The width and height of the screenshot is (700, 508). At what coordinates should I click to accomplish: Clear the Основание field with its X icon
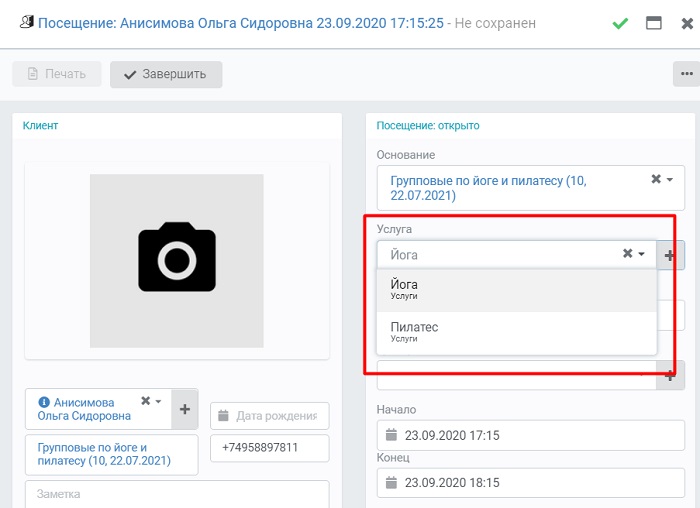(656, 179)
